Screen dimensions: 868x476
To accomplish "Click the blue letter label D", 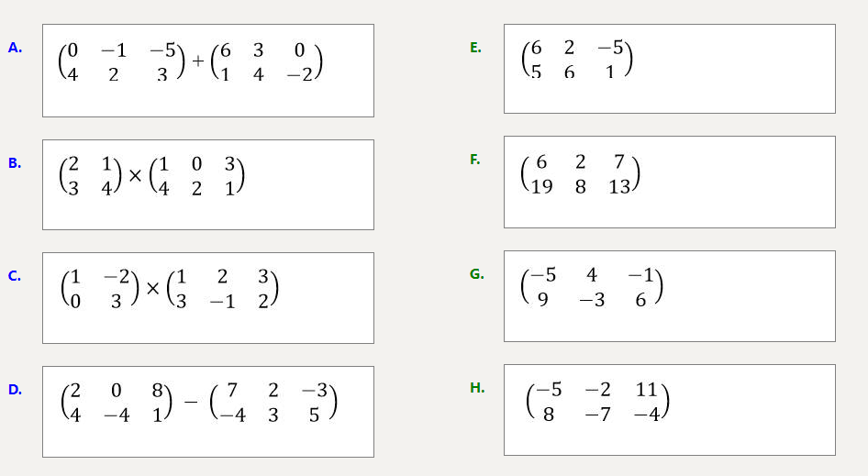I will [15, 390].
